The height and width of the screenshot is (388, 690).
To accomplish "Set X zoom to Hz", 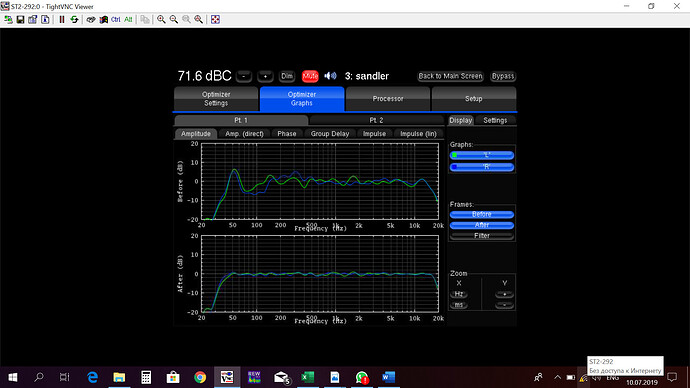I will [x=459, y=294].
